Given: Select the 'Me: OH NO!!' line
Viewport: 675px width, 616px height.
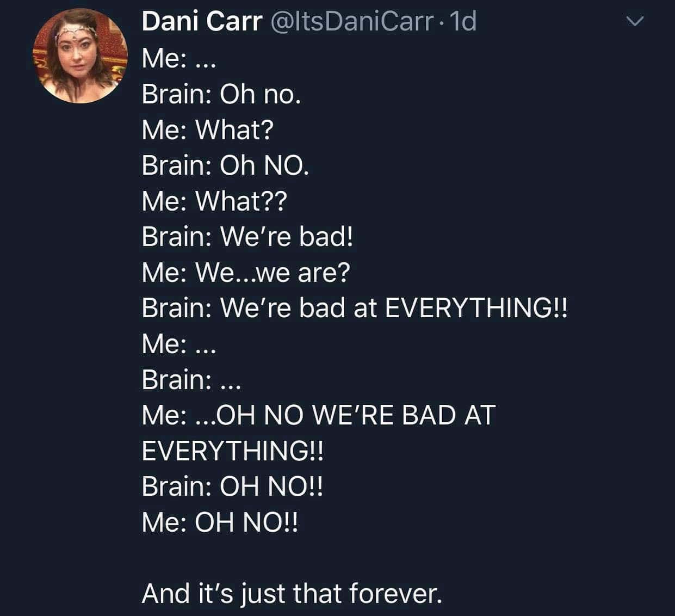Looking at the screenshot, I should click(x=220, y=522).
